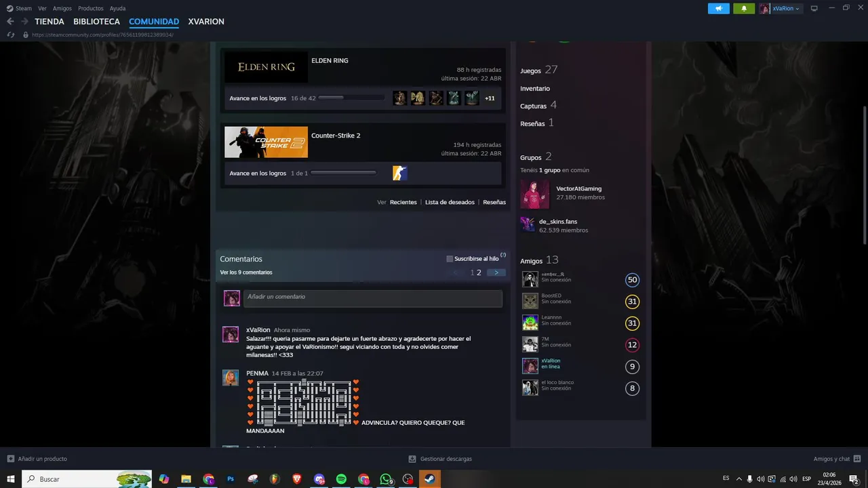Enter Big Picture mode via monitor icon
Viewport: 868px width, 488px height.
click(x=814, y=8)
